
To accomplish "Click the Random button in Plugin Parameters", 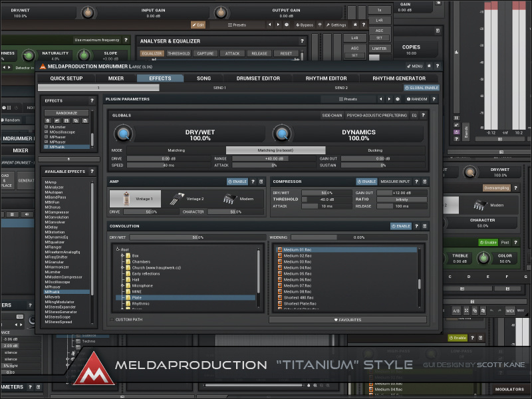I will [x=416, y=99].
